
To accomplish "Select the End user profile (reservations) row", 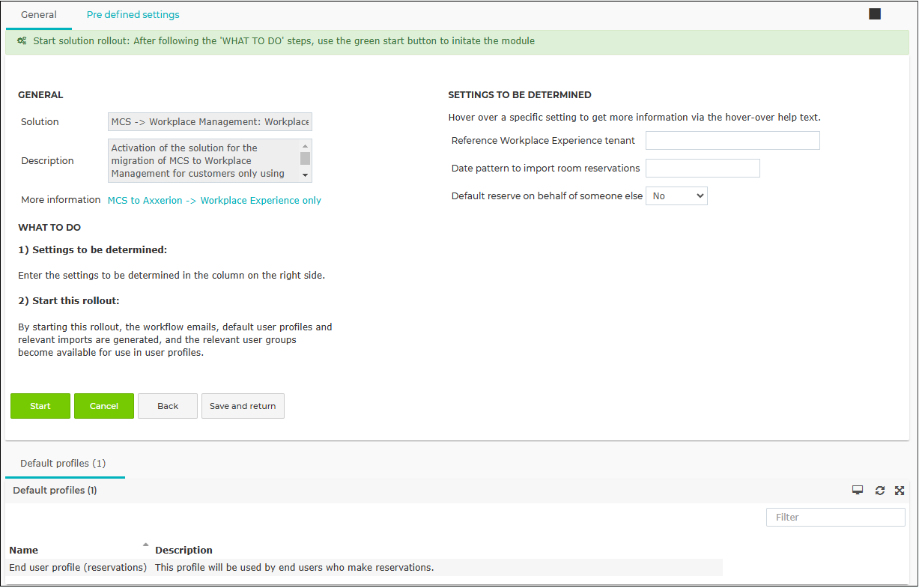I will (x=365, y=568).
